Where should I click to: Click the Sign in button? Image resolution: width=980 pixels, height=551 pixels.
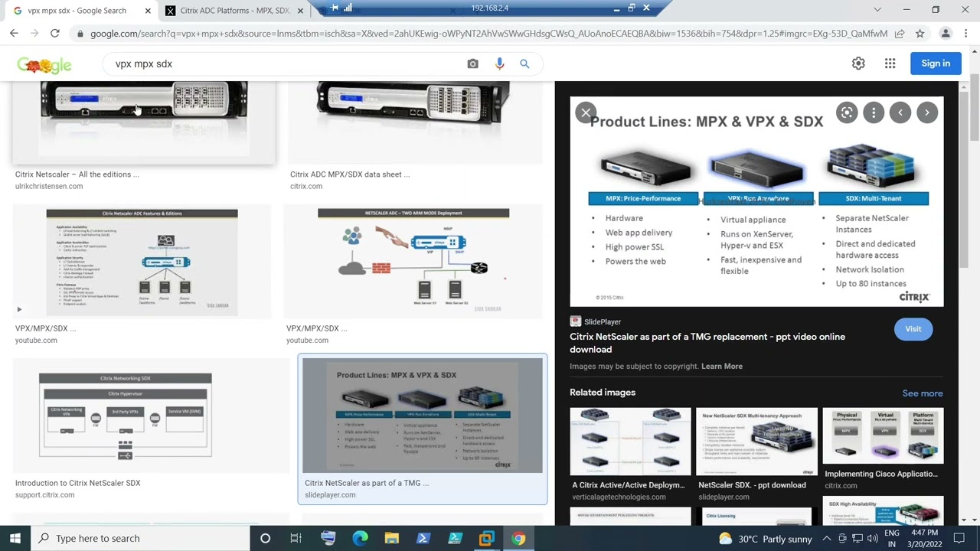pyautogui.click(x=936, y=64)
